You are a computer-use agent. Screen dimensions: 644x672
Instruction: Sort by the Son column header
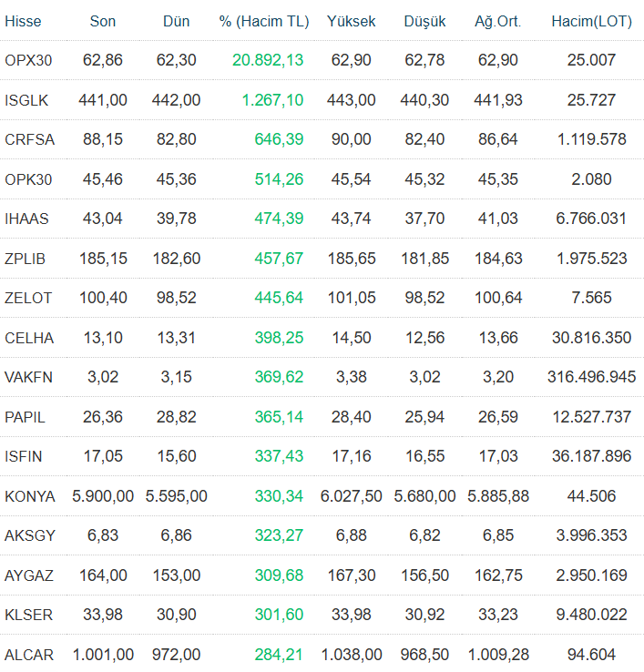click(x=103, y=22)
